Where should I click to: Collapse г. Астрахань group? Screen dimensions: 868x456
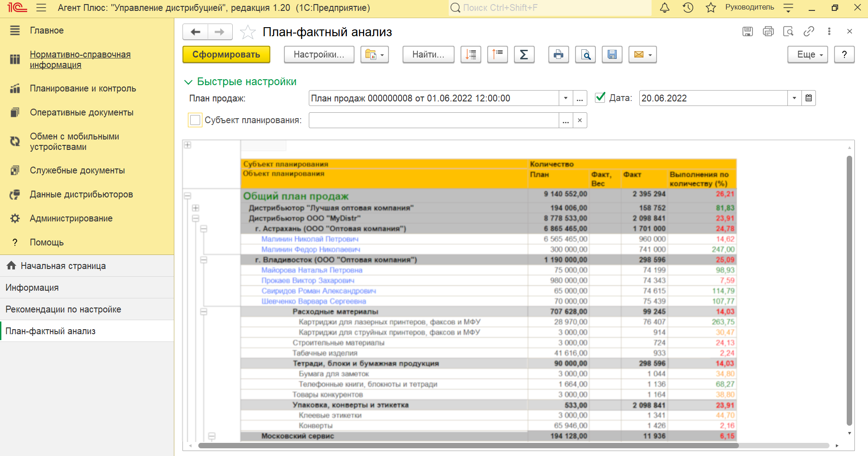[204, 229]
